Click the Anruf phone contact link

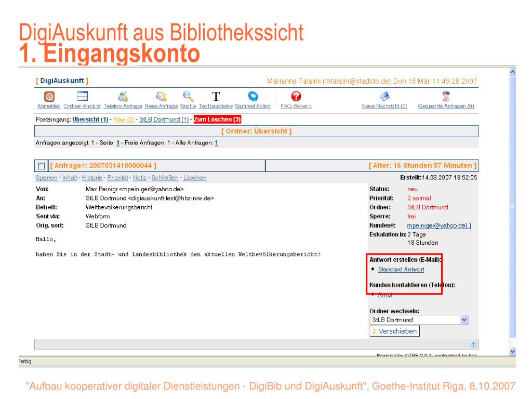click(385, 295)
